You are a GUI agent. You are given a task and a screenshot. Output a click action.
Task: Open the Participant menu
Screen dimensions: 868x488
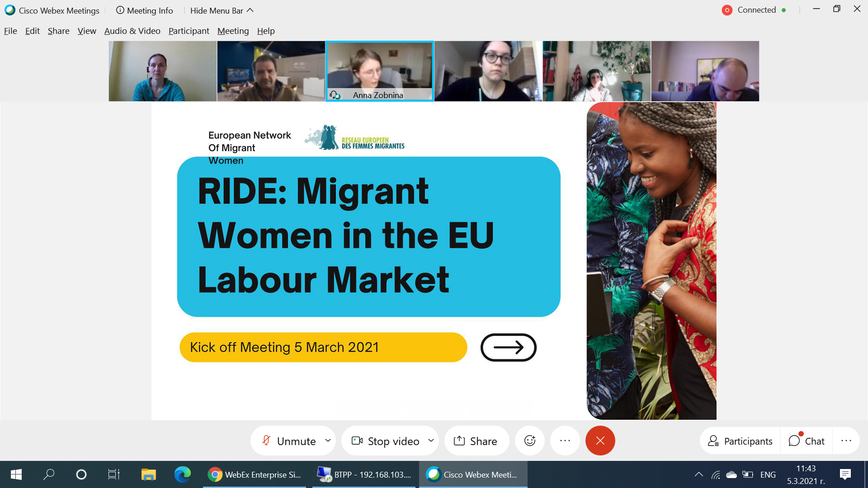click(189, 31)
